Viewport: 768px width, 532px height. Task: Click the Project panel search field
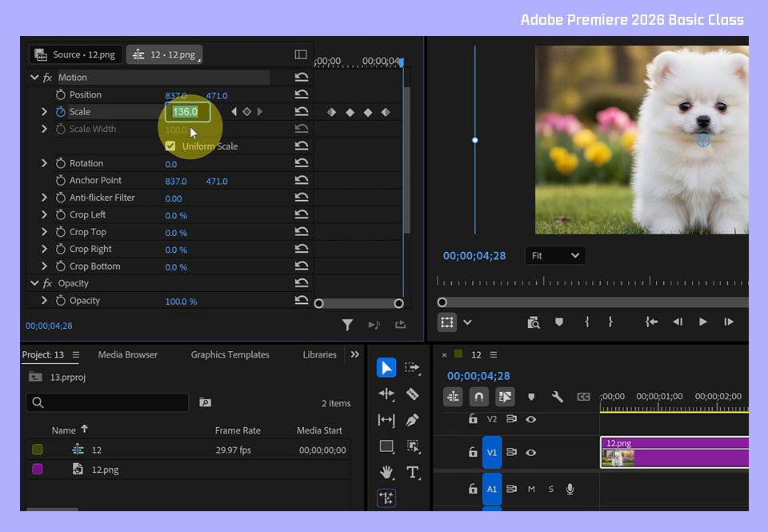[x=107, y=402]
